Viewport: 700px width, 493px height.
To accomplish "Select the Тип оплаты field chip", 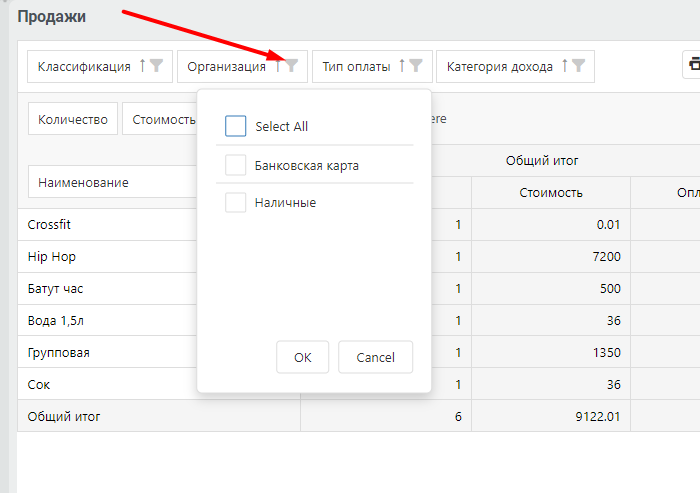I will pyautogui.click(x=372, y=67).
